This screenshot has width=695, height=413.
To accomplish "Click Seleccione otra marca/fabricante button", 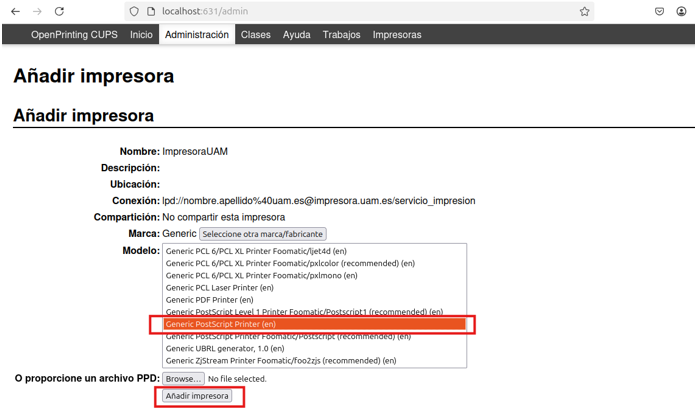I will 263,234.
